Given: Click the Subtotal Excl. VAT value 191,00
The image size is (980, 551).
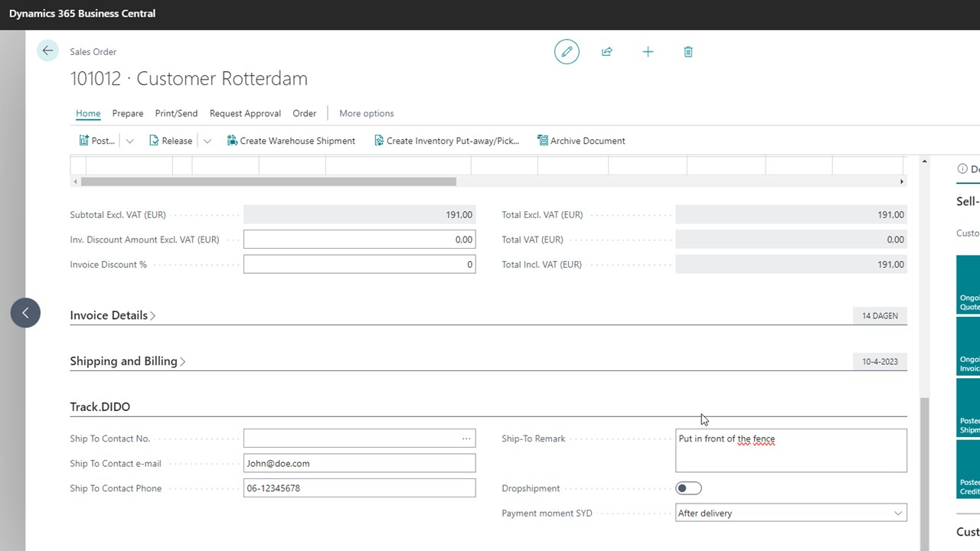Looking at the screenshot, I should pos(359,215).
